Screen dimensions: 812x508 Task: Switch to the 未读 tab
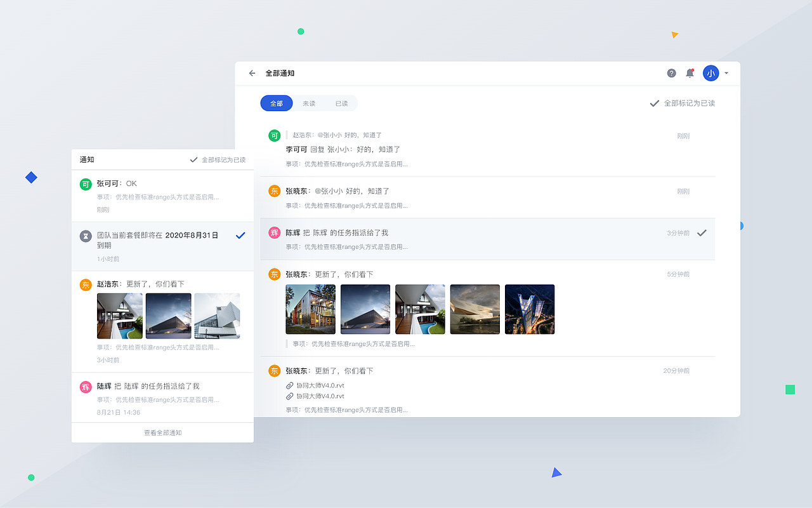[x=309, y=103]
